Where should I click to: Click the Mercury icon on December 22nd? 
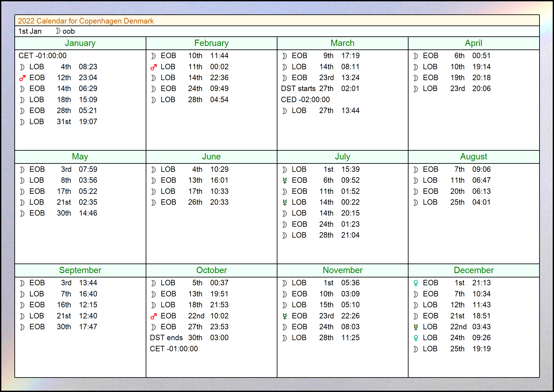point(416,327)
